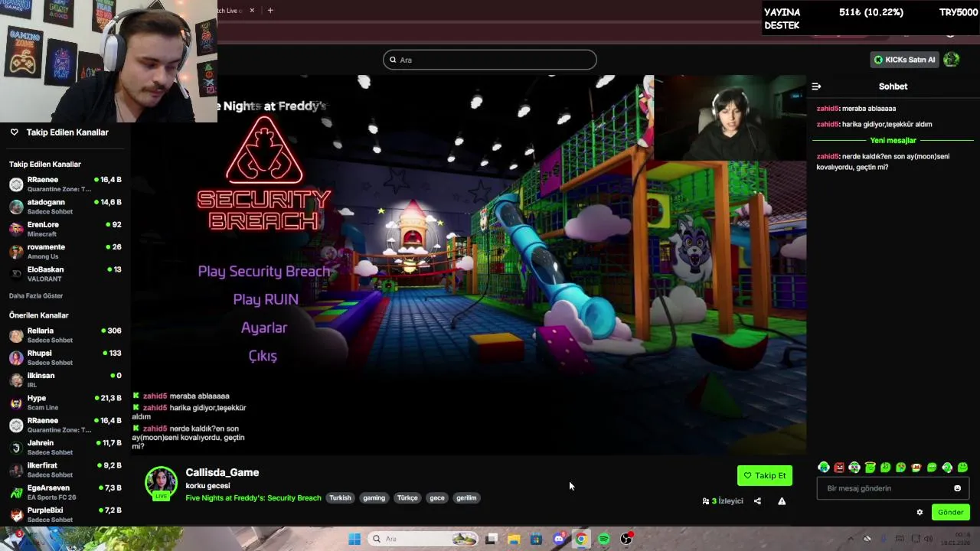Click zahid5 on 'meraba ablaaaaa' chat message
The image size is (980, 551).
coord(828,109)
